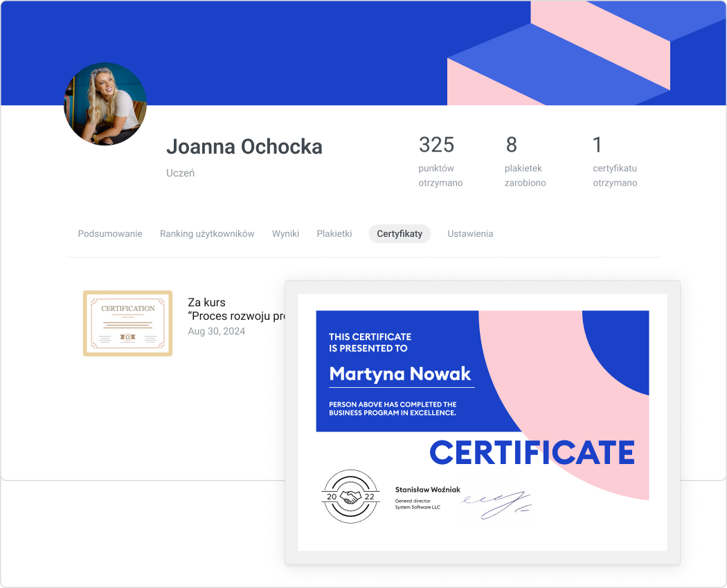Click Stanisław Woźniak signer name

tap(427, 489)
